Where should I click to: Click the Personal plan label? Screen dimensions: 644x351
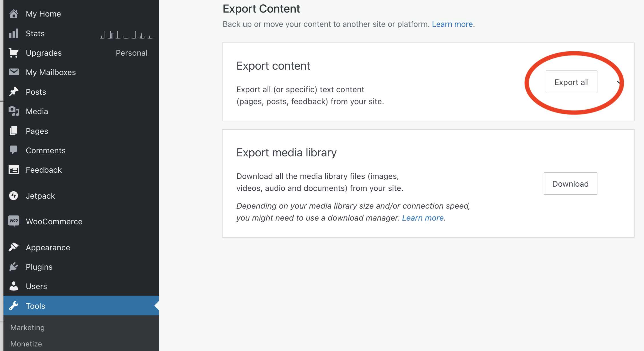(131, 53)
